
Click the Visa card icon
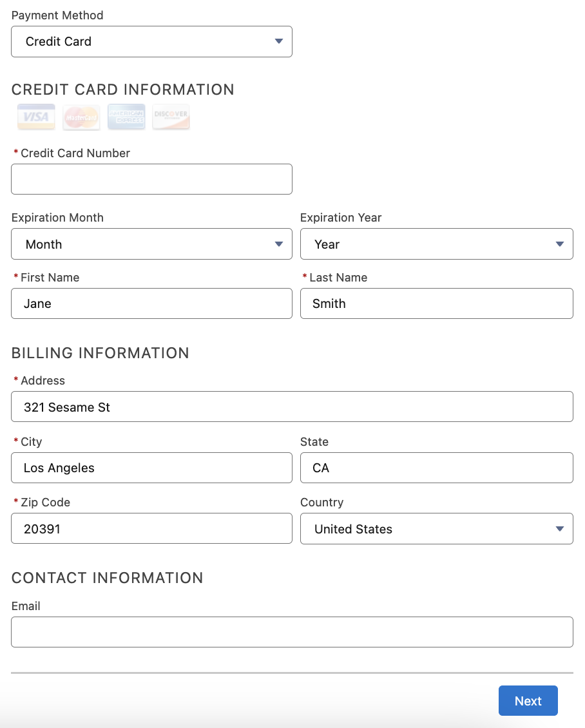[36, 117]
